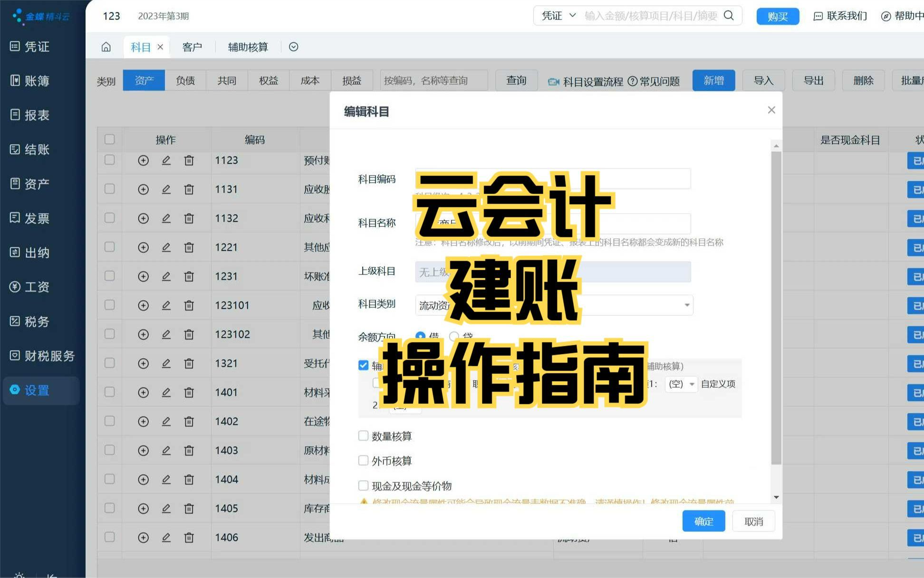Open 科目设置流程 video link
Screen dimensions: 924x578
(585, 82)
